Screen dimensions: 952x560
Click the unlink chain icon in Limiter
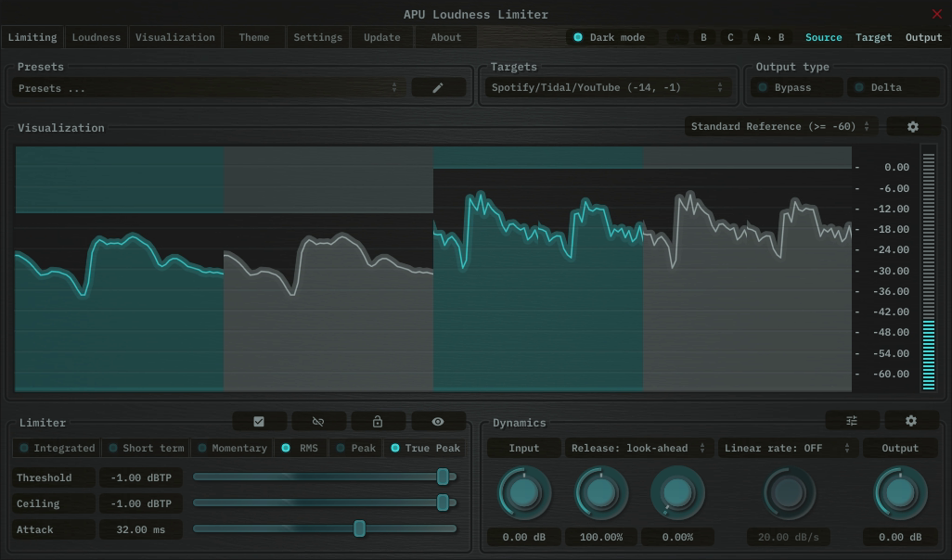[x=318, y=422]
